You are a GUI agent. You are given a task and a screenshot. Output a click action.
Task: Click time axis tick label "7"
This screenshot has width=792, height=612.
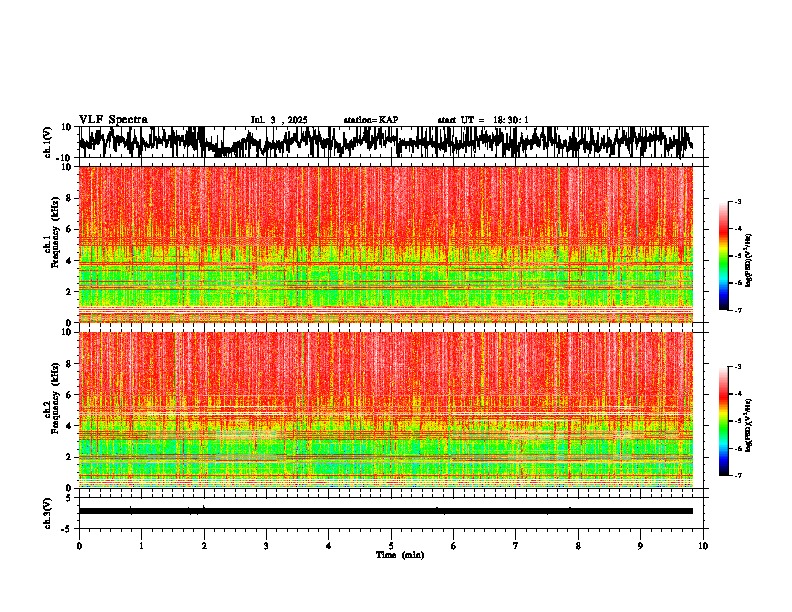pyautogui.click(x=516, y=546)
